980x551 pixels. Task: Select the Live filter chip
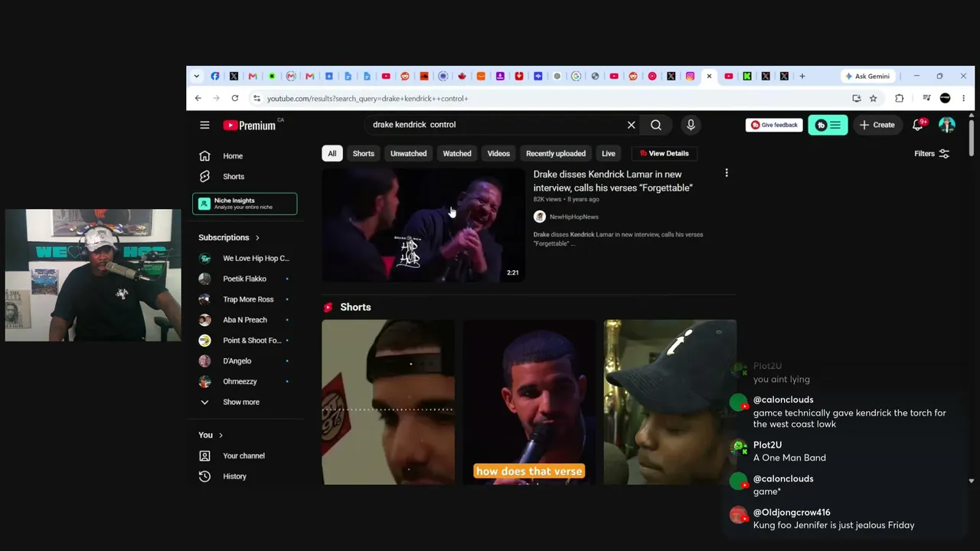coord(609,153)
